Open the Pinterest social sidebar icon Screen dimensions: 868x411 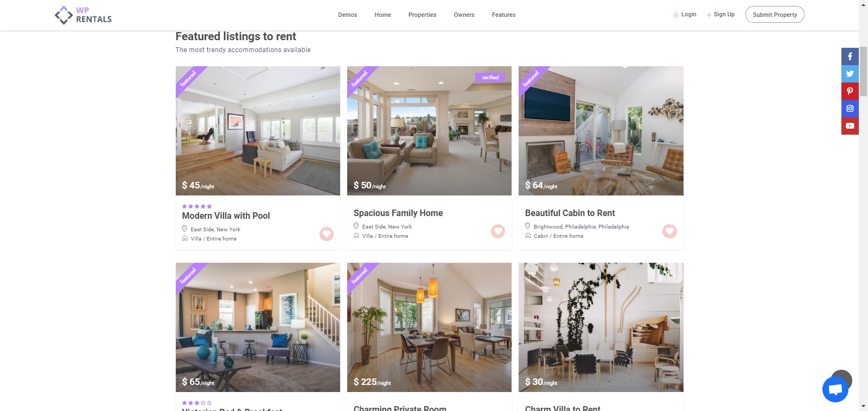[x=850, y=91]
